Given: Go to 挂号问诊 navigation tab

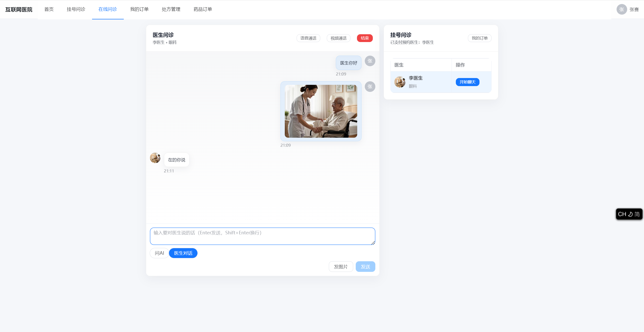Looking at the screenshot, I should (x=76, y=9).
